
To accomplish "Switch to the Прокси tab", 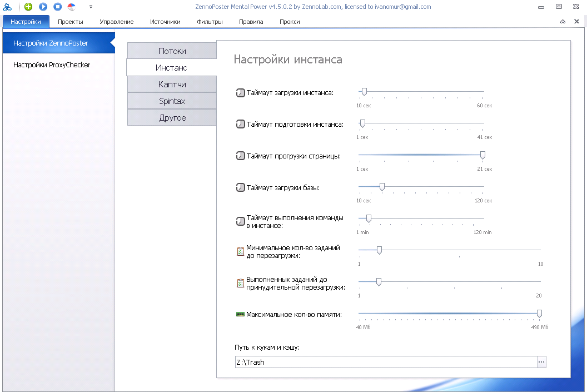I will click(290, 22).
